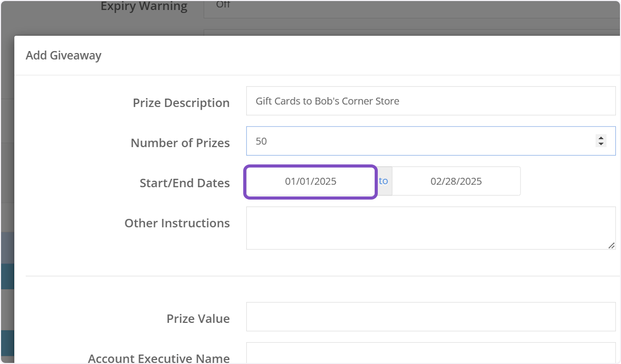The width and height of the screenshot is (621, 364).
Task: Grab the Other Instructions resize handle
Action: pos(612,246)
